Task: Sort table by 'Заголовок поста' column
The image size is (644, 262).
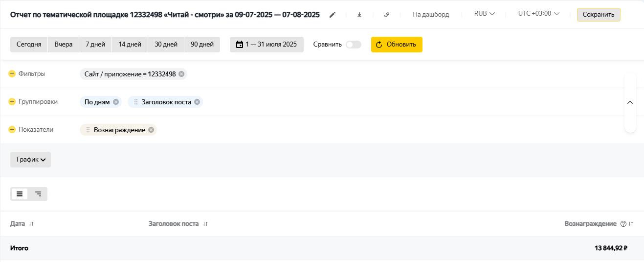Action: [205, 224]
